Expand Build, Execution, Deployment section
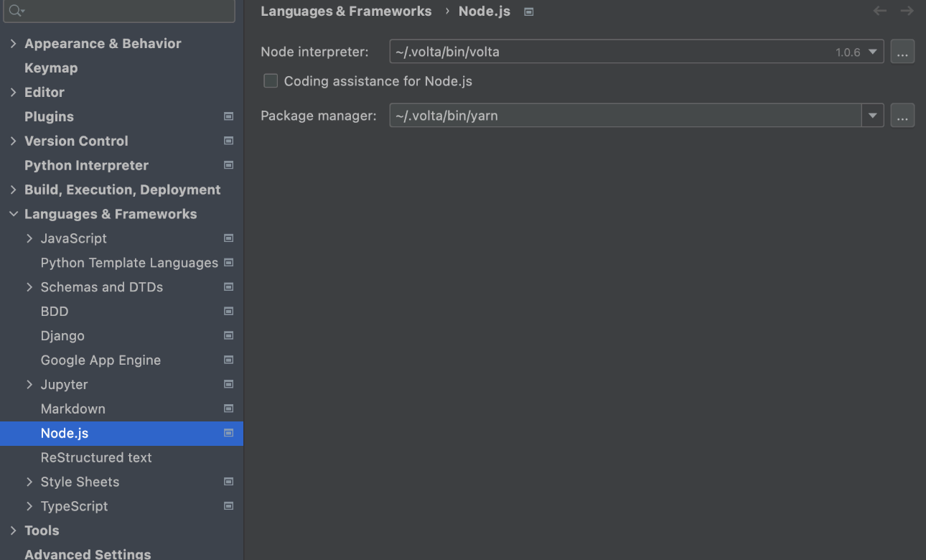The width and height of the screenshot is (926, 560). click(13, 190)
